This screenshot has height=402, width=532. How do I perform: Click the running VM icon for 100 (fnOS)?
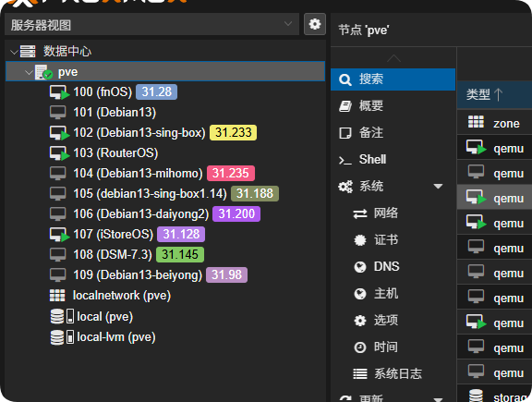point(59,92)
